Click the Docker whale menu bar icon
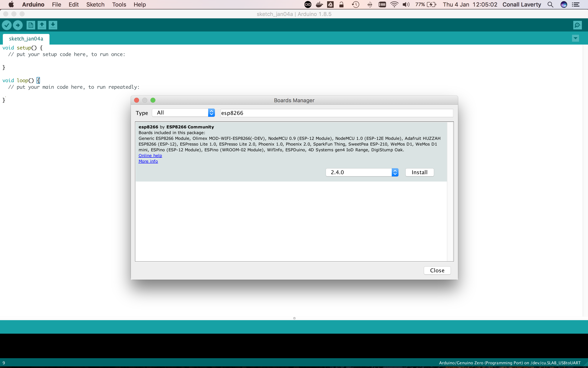Screen dimensions: 588x368 (x=319, y=5)
